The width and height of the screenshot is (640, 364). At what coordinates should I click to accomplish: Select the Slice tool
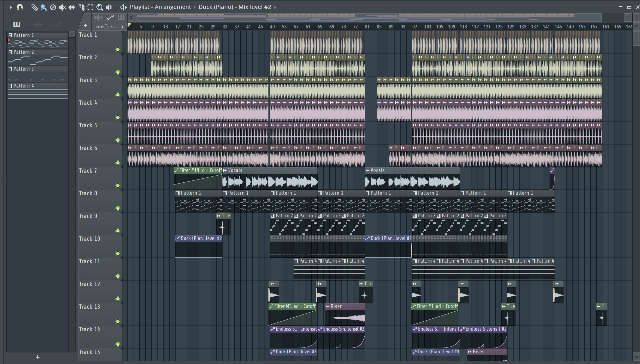pos(81,7)
